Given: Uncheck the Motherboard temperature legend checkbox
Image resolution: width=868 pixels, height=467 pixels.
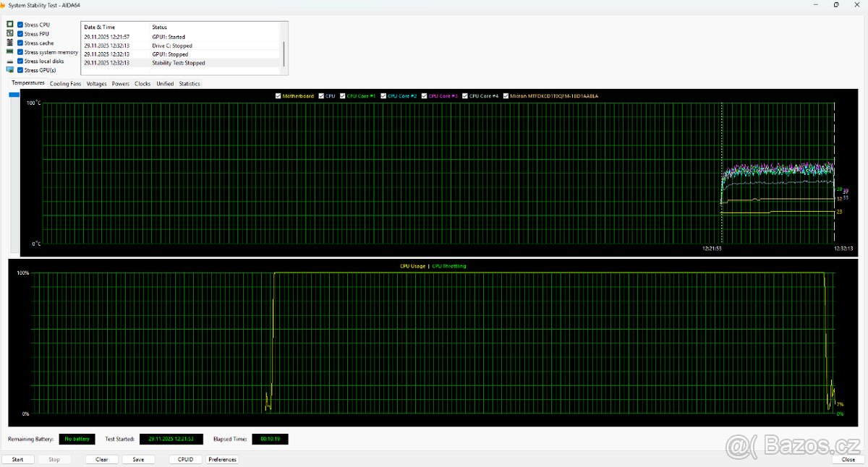Looking at the screenshot, I should click(x=278, y=95).
